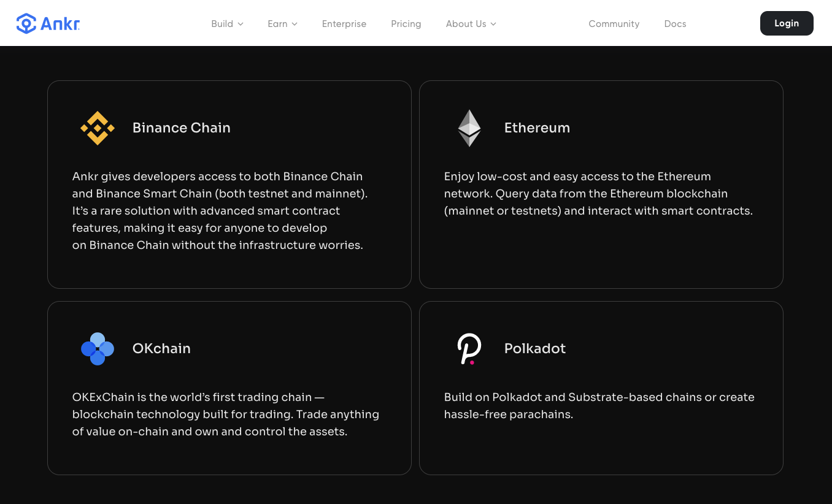Open the Docs link
Viewport: 832px width, 504px height.
[x=676, y=24]
